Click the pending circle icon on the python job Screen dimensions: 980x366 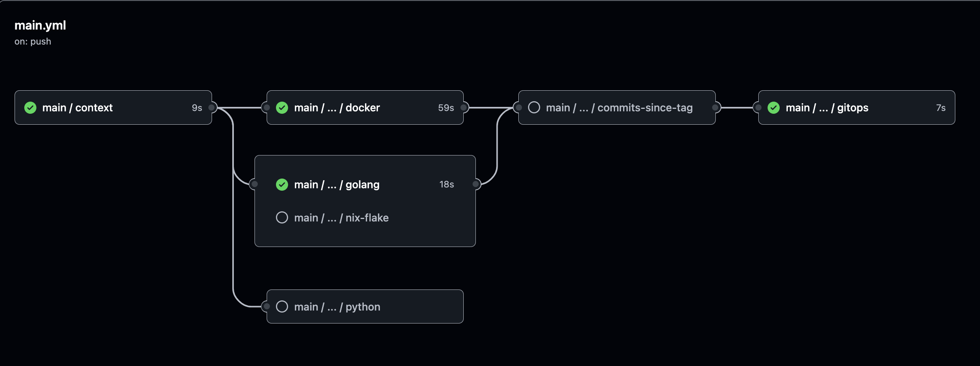[282, 306]
